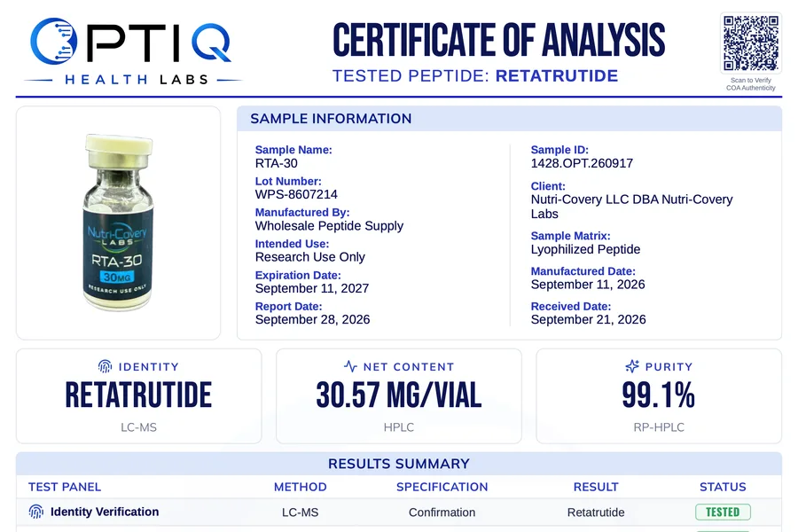Click the 'STATUS' column header
Image resolution: width=798 pixels, height=532 pixels.
[723, 487]
